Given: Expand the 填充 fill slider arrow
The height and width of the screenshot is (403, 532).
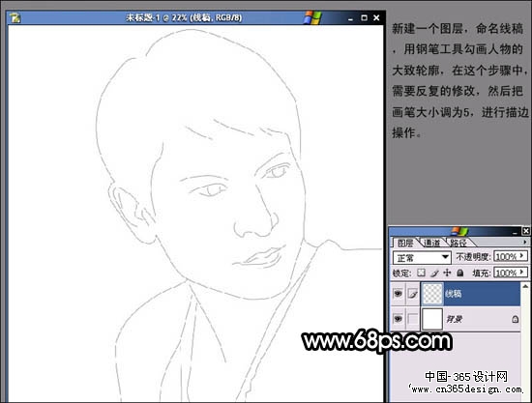Looking at the screenshot, I should pos(521,273).
